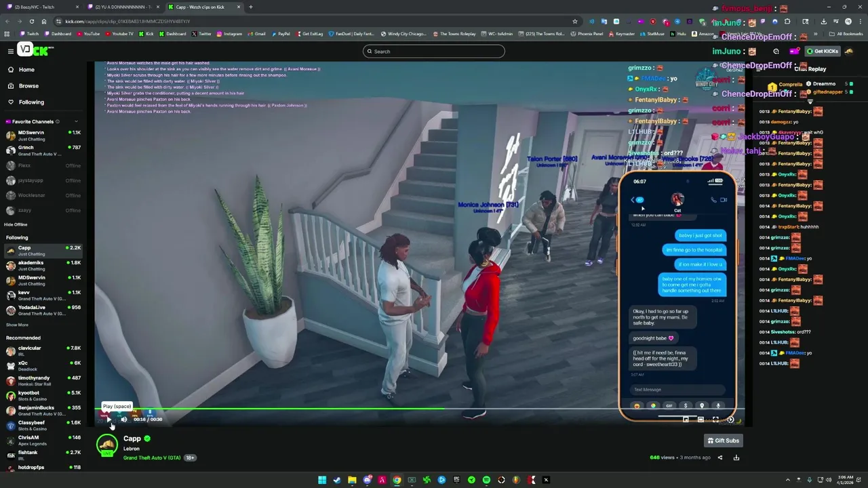Open YouTube TV bookmark
Screen dimensions: 868x488
pos(119,34)
